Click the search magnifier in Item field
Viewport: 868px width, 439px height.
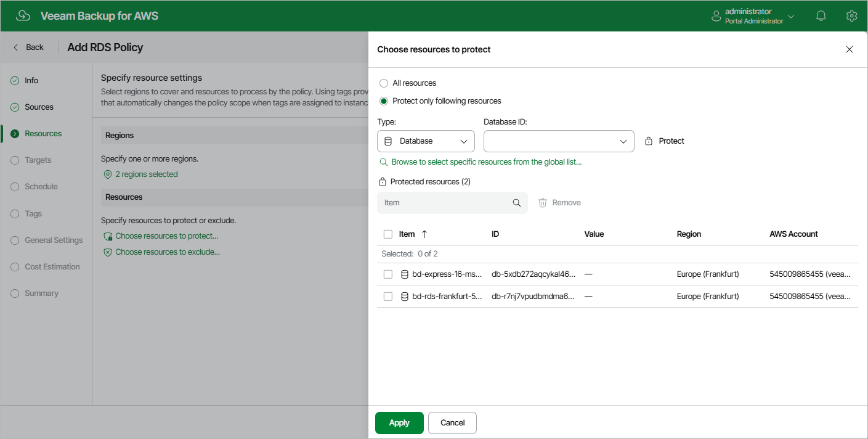(517, 203)
